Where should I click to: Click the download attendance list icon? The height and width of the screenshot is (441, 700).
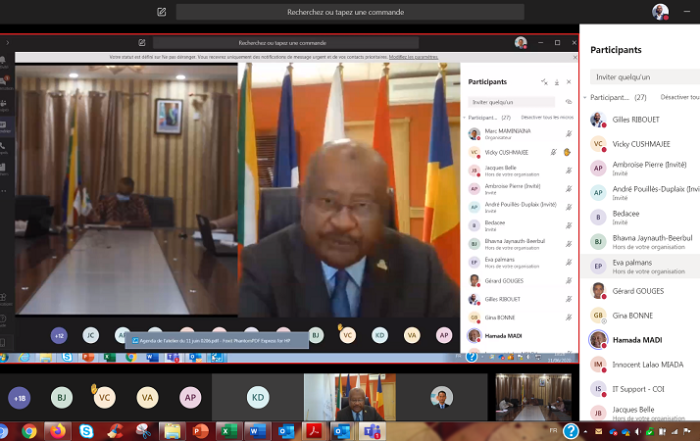point(556,81)
